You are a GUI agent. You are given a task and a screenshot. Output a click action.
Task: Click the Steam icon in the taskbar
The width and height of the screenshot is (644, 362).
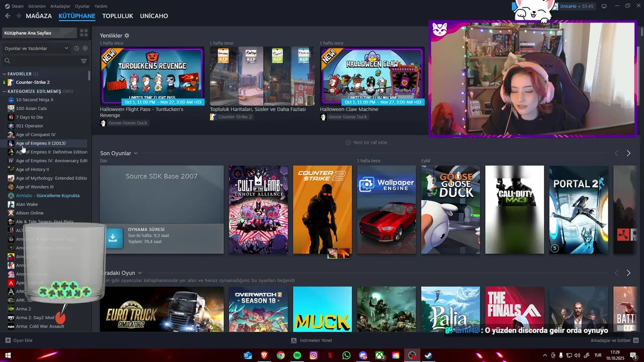[x=428, y=355]
